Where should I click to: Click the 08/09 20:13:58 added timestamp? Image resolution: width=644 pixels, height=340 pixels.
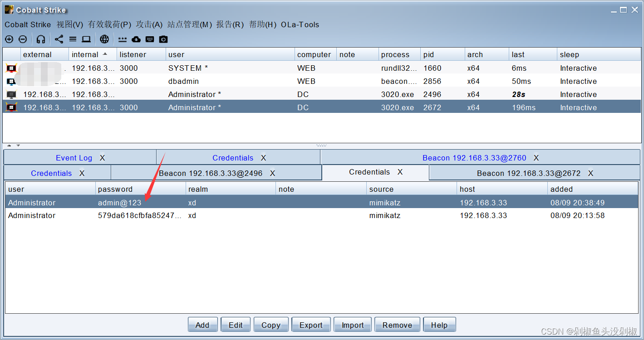577,215
